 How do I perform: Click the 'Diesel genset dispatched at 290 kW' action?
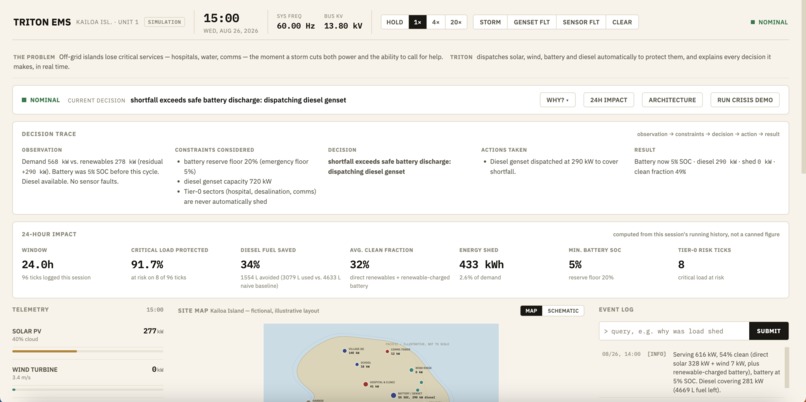pos(554,166)
